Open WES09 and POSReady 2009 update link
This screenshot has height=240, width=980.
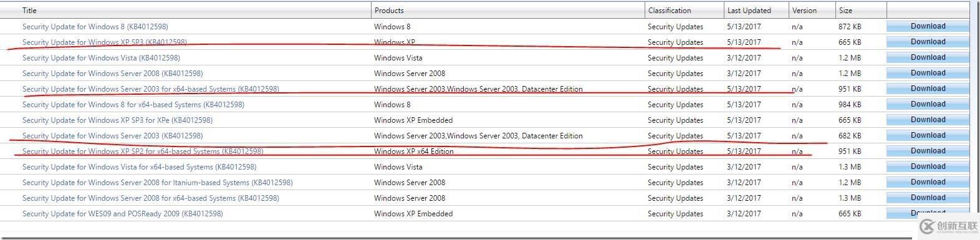pyautogui.click(x=122, y=214)
